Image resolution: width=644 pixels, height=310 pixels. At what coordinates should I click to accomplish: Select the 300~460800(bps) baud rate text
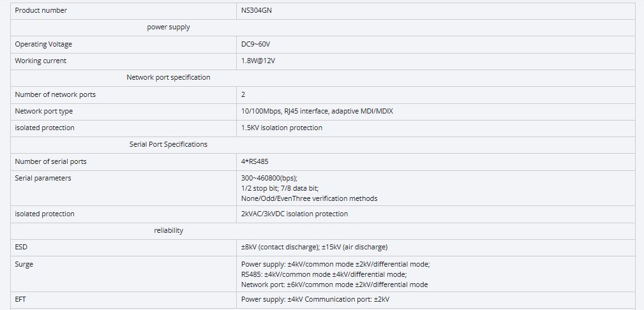pos(269,178)
